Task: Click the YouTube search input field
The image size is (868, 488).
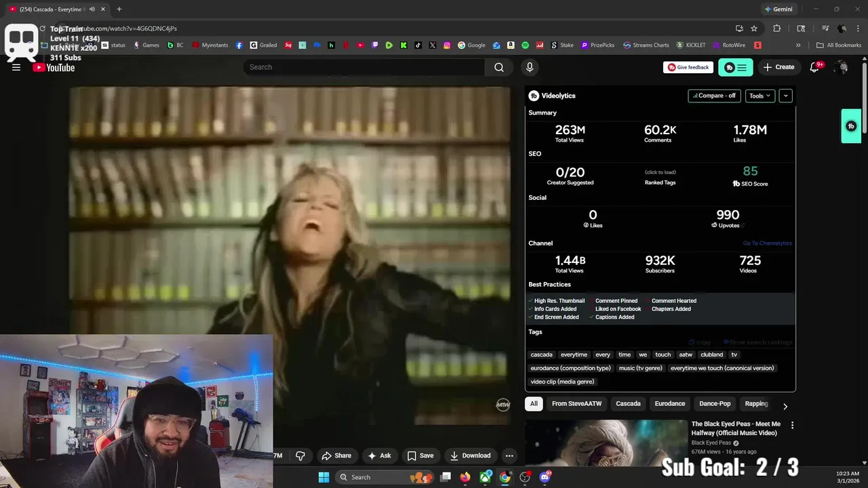Action: click(363, 67)
